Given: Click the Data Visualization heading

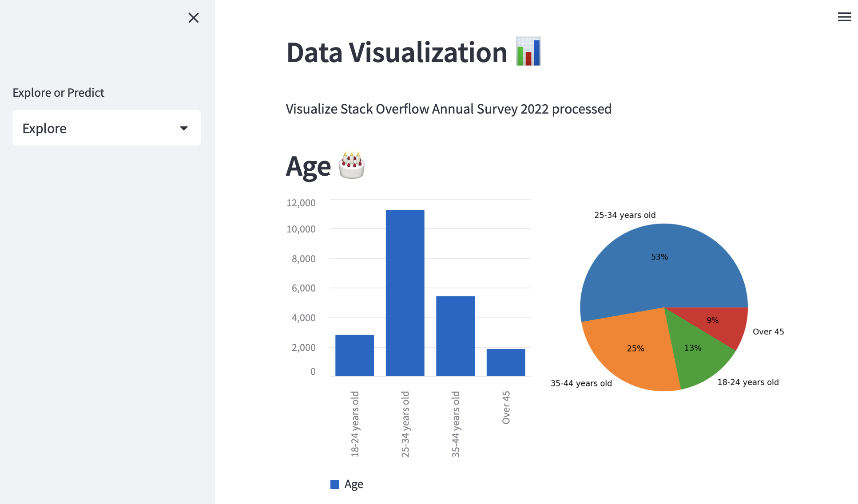Looking at the screenshot, I should tap(397, 52).
